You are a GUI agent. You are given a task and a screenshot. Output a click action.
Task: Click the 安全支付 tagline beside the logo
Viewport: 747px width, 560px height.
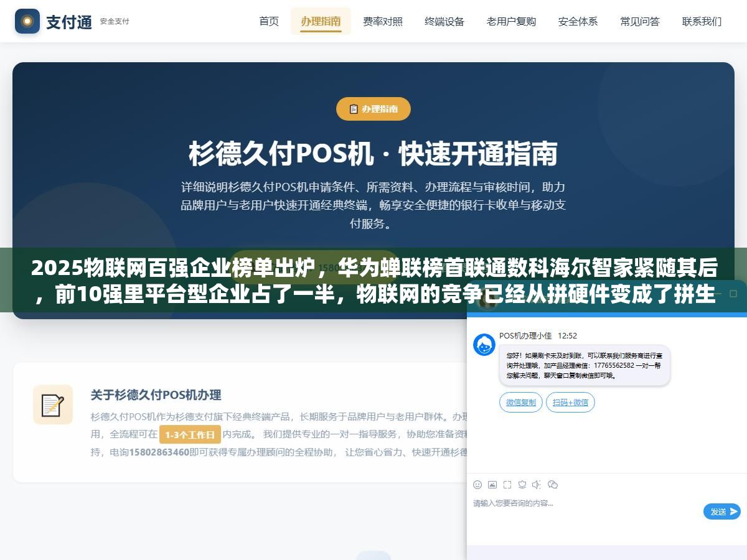point(115,21)
